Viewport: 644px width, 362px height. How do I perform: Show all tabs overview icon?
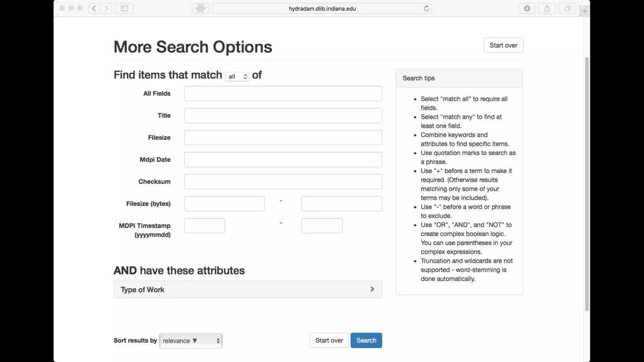click(x=567, y=8)
